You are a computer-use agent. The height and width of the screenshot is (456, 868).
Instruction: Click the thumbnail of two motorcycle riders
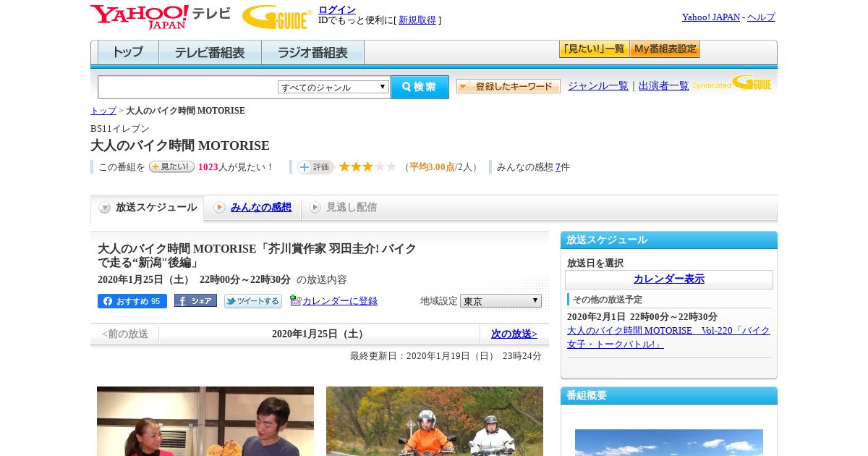435,421
